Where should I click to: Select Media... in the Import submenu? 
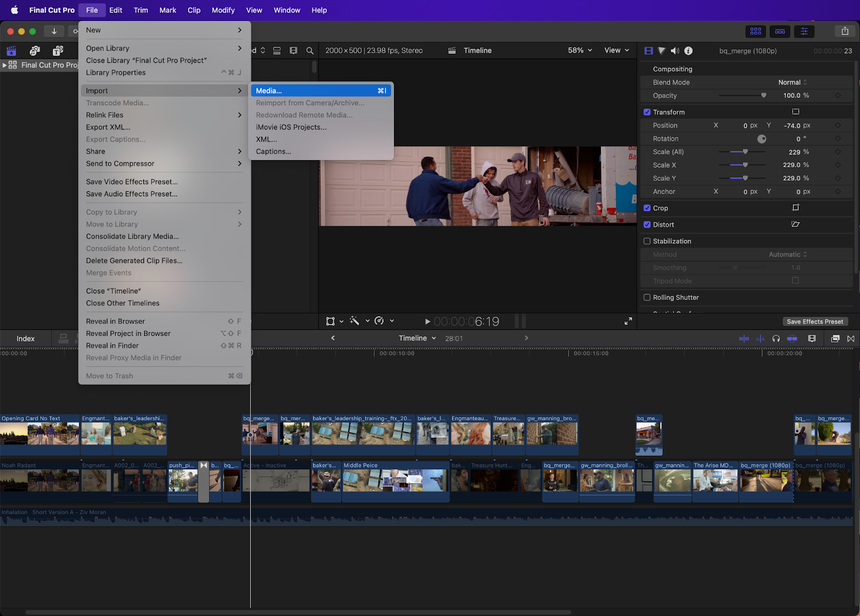321,91
